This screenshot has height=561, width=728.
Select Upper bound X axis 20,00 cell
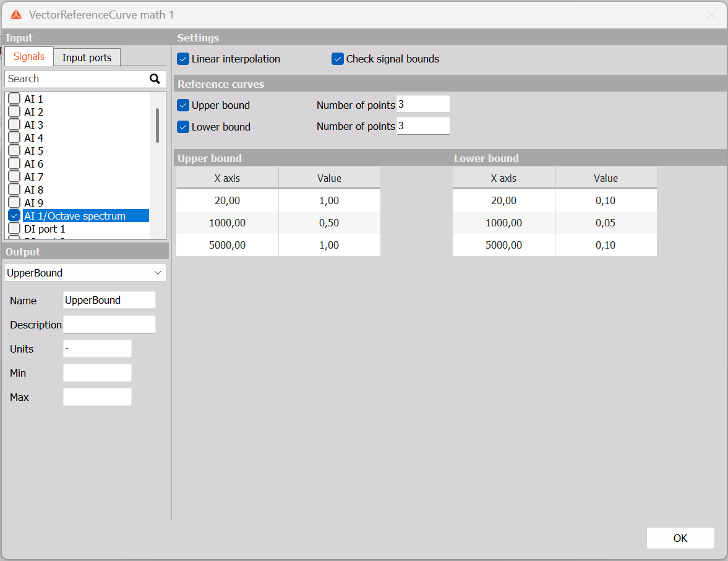pos(227,200)
